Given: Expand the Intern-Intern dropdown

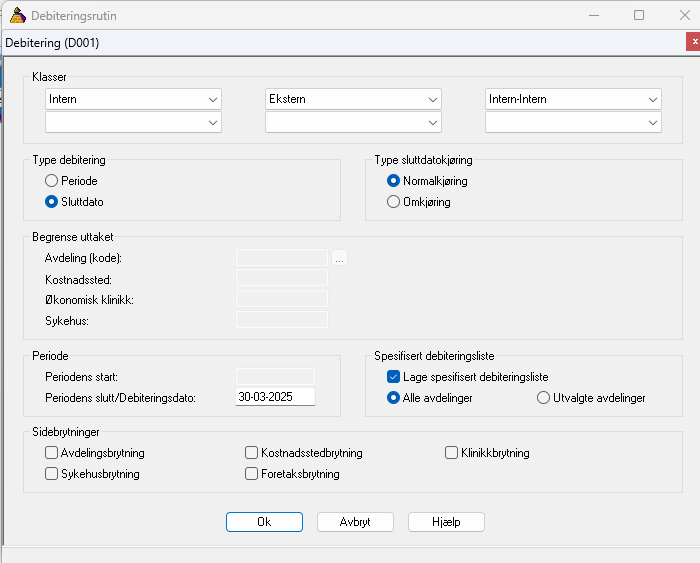Looking at the screenshot, I should point(573,99).
